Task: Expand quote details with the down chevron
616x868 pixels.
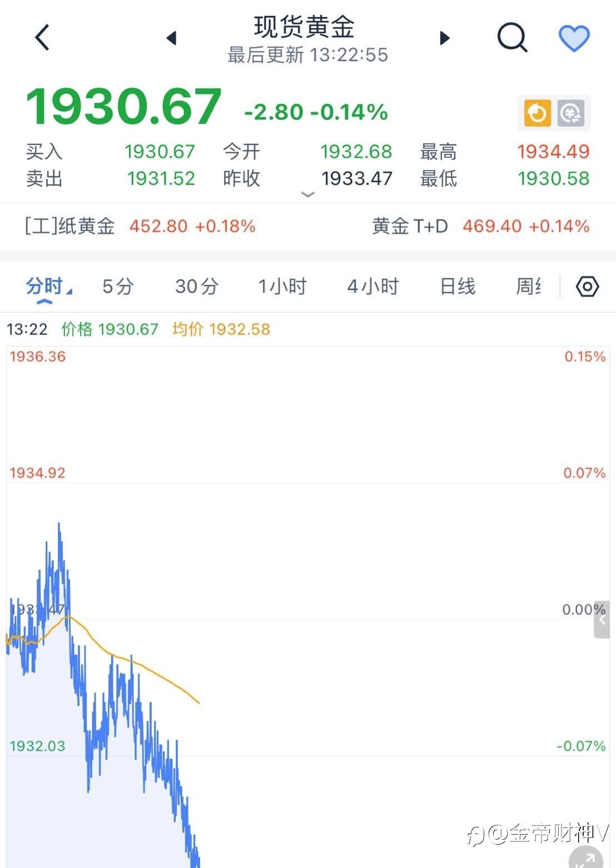Action: click(307, 194)
